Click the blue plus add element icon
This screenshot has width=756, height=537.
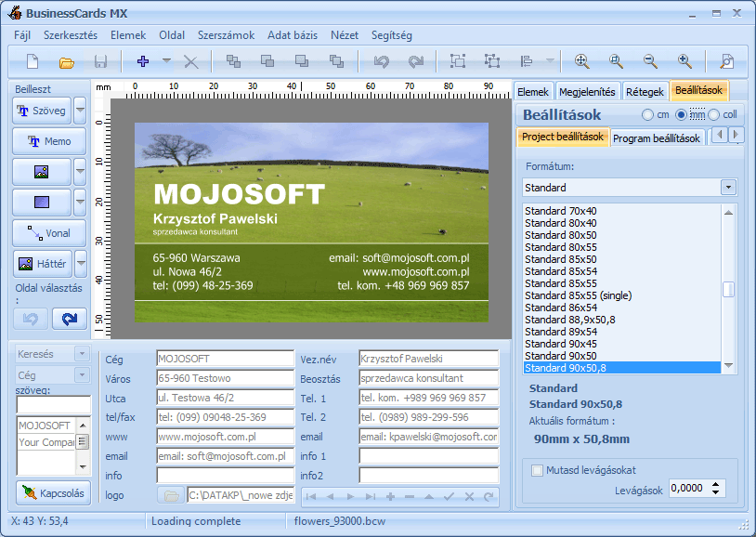[x=143, y=61]
